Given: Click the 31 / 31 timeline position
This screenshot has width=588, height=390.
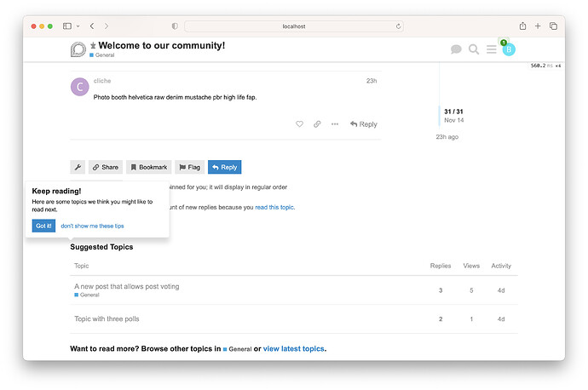Looking at the screenshot, I should click(453, 112).
